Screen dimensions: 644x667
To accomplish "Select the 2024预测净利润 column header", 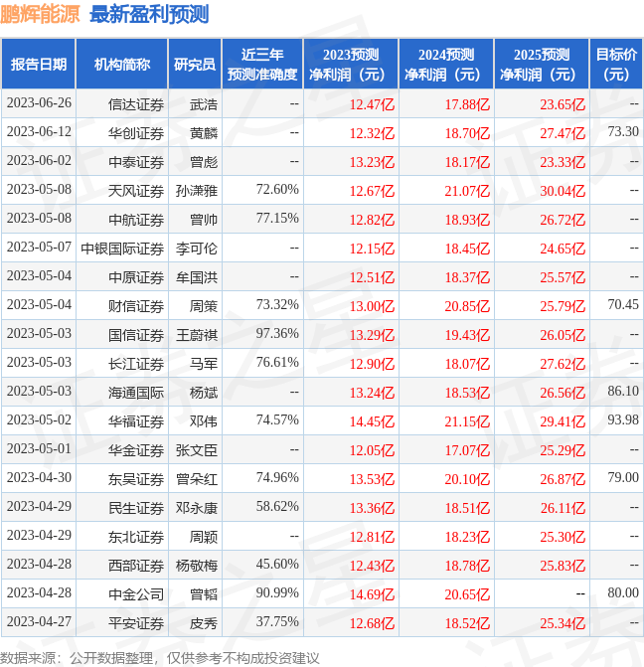I will [446, 65].
